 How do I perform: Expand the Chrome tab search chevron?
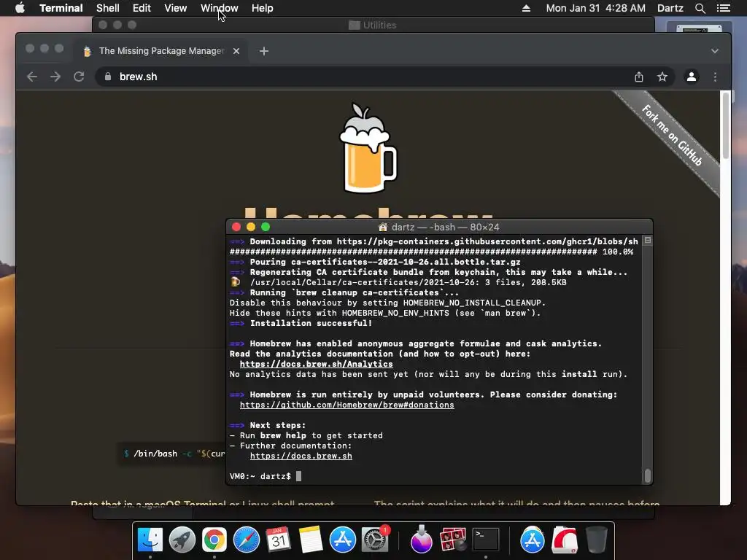click(715, 51)
